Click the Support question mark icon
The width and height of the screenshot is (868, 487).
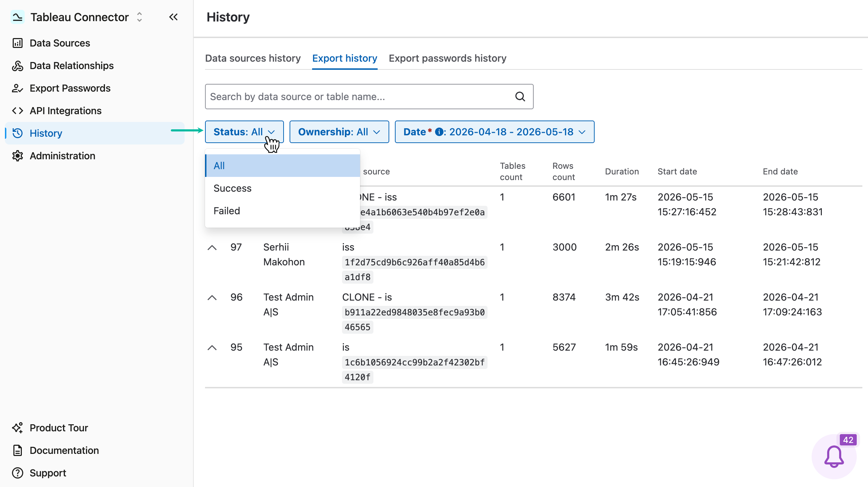(18, 473)
